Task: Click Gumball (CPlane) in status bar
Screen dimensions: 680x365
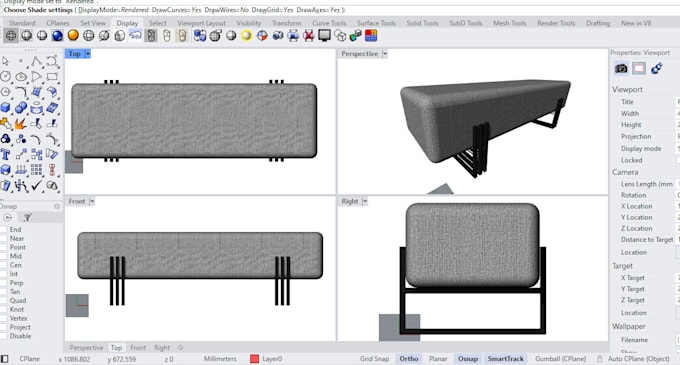Action: (561, 359)
